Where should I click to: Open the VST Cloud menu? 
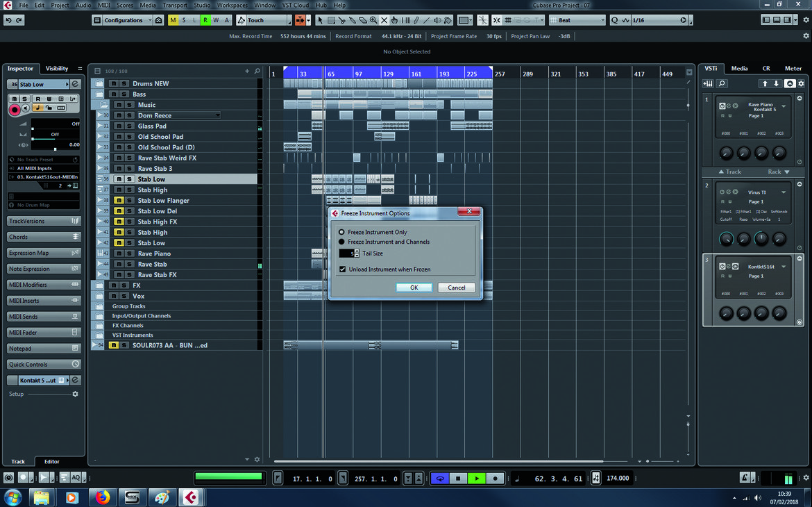coord(296,5)
